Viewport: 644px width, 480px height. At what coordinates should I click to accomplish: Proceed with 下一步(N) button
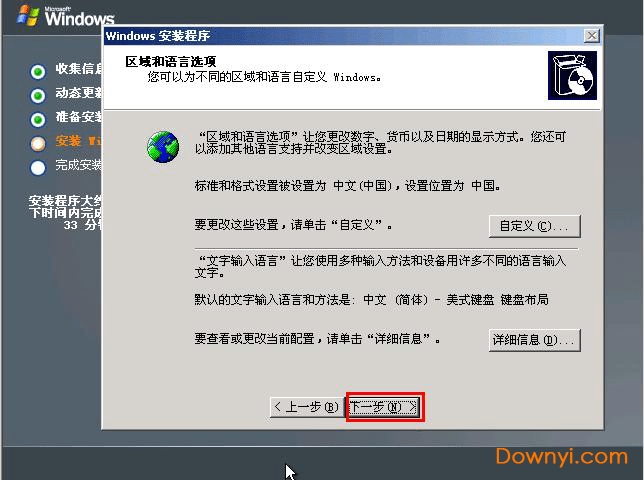(x=384, y=407)
